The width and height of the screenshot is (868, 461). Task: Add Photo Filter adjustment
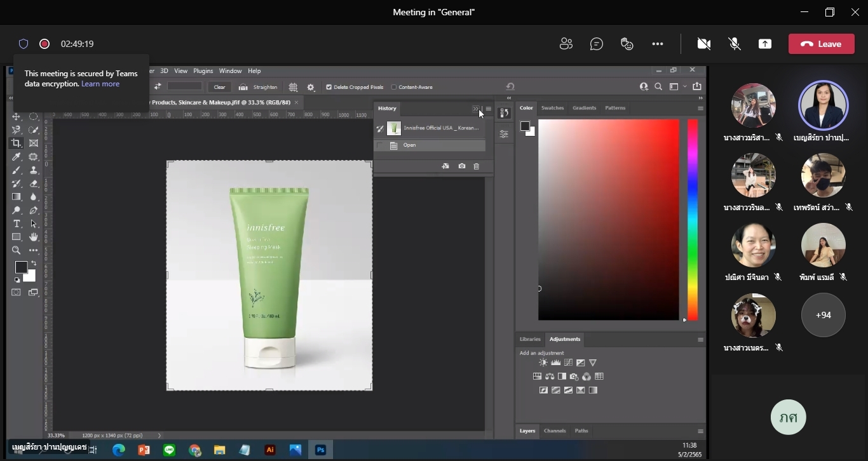(x=574, y=377)
